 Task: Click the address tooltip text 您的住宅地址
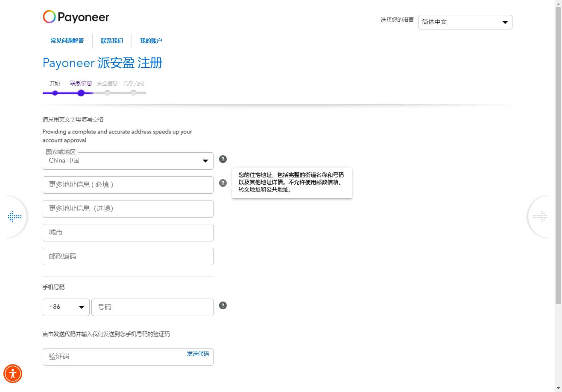click(x=291, y=183)
